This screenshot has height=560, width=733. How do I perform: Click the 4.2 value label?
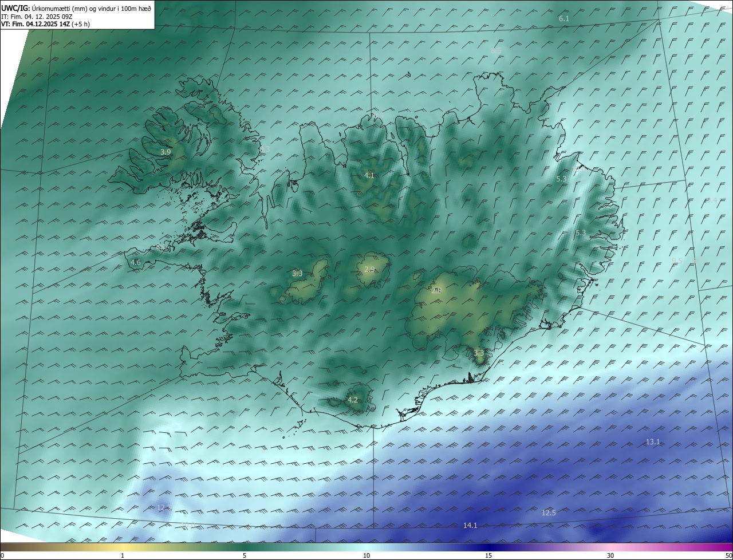(353, 400)
